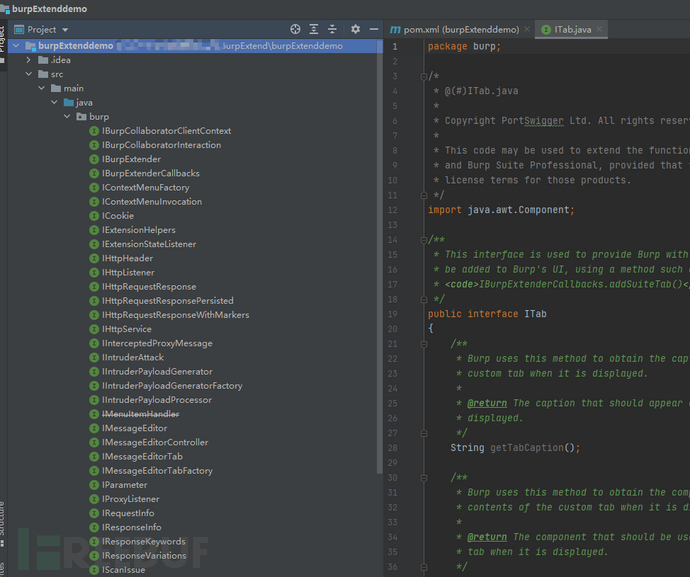Click the locate/select opened file target icon
690x577 pixels.
(295, 29)
